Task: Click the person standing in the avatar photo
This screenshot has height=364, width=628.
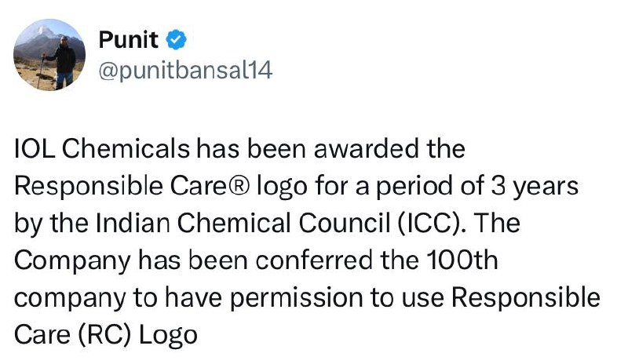Action: point(63,61)
